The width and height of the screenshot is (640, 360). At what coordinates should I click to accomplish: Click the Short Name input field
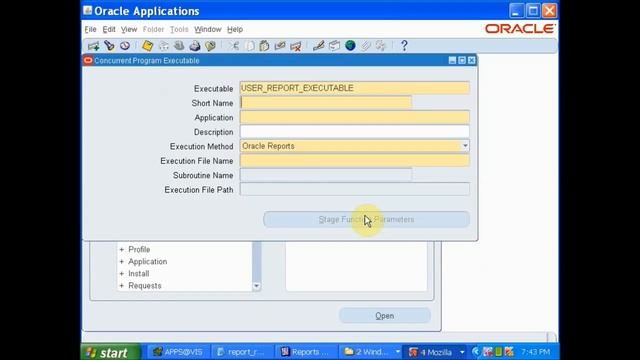point(326,103)
